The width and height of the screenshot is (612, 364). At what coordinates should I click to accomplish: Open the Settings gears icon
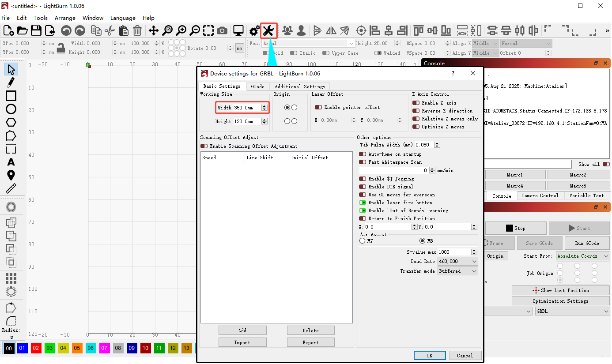point(254,30)
